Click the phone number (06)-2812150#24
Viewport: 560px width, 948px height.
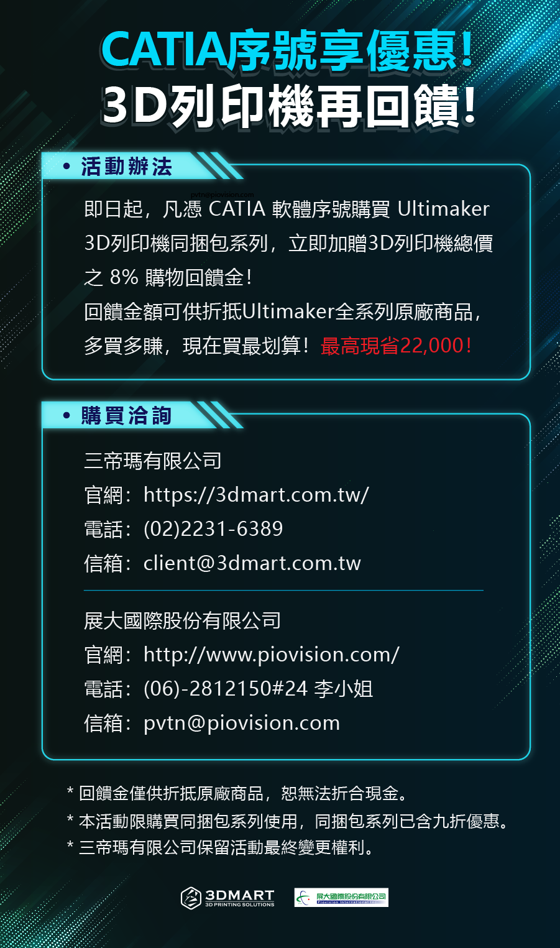pos(226,689)
